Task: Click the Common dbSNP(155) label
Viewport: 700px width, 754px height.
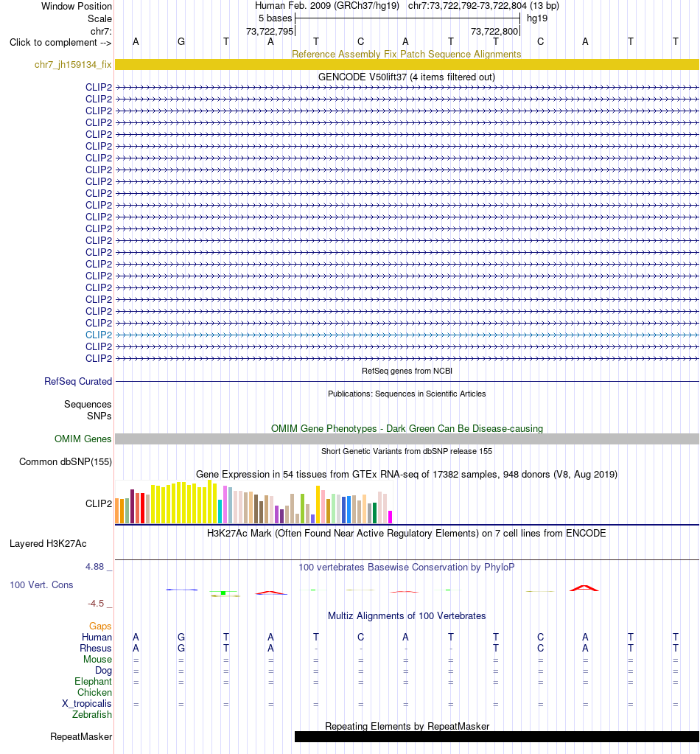Action: (x=66, y=461)
